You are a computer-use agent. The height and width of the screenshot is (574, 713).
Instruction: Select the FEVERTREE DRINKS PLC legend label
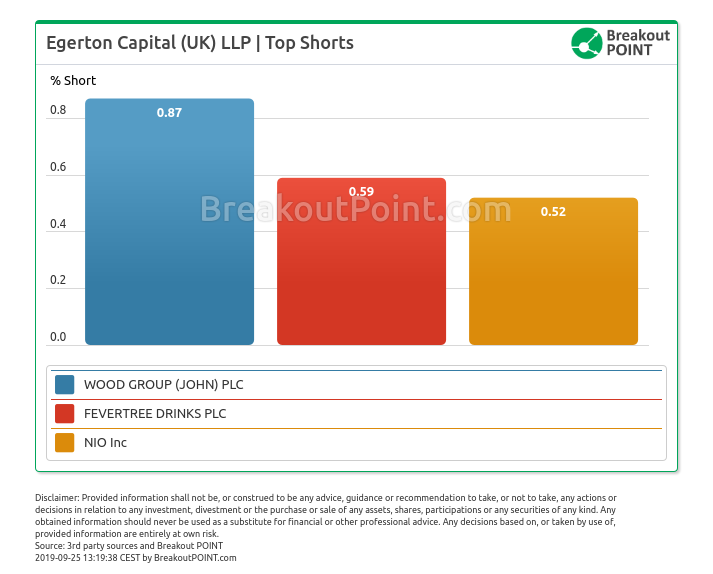pyautogui.click(x=155, y=414)
